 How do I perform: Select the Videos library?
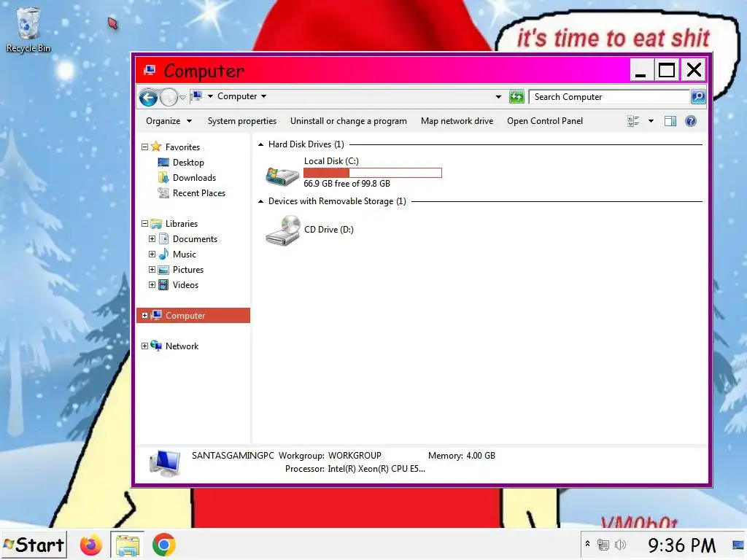click(x=185, y=285)
